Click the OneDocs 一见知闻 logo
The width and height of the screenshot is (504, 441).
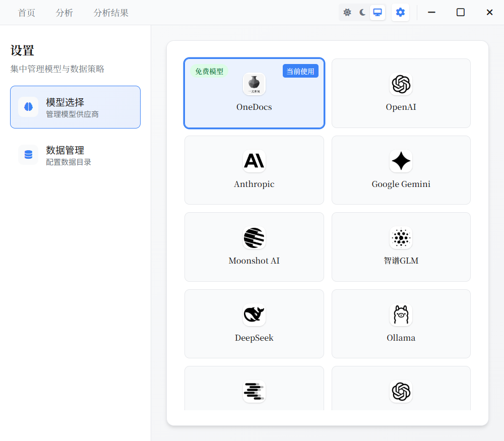click(254, 84)
